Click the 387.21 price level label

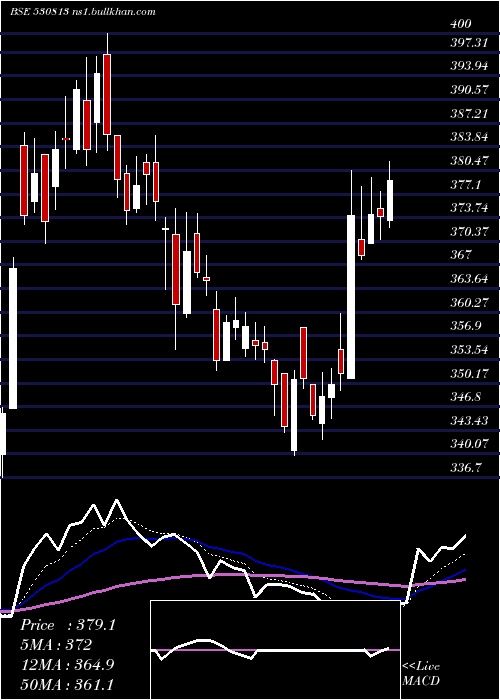[469, 113]
